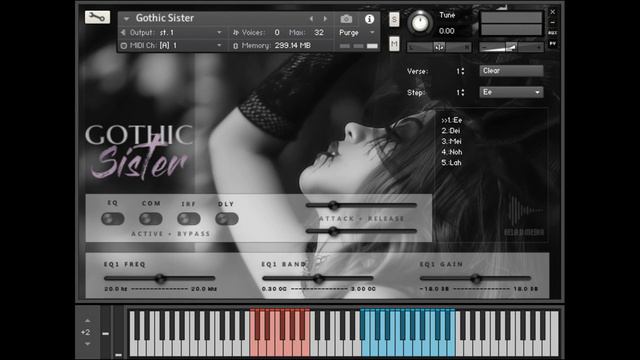The image size is (640, 360).
Task: Solo the instrument with the S button
Action: tap(394, 19)
